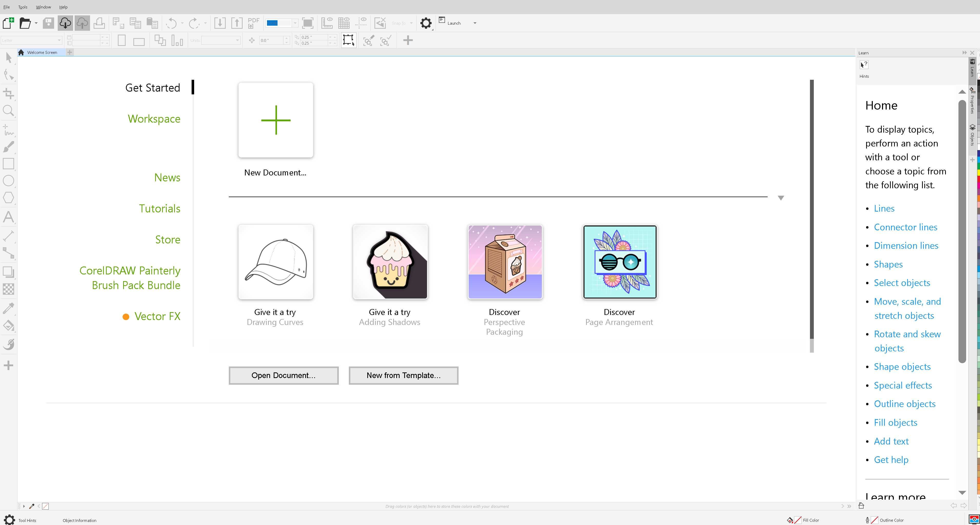Click the cloud upload icon

(x=82, y=23)
